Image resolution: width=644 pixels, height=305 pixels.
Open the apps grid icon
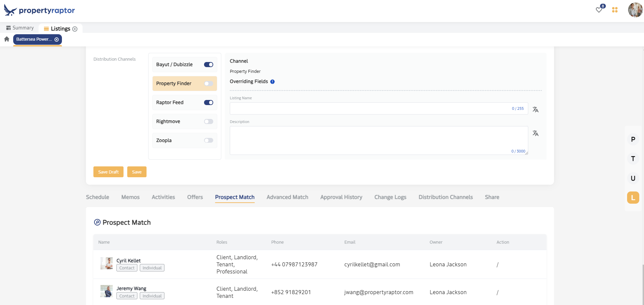click(x=615, y=10)
